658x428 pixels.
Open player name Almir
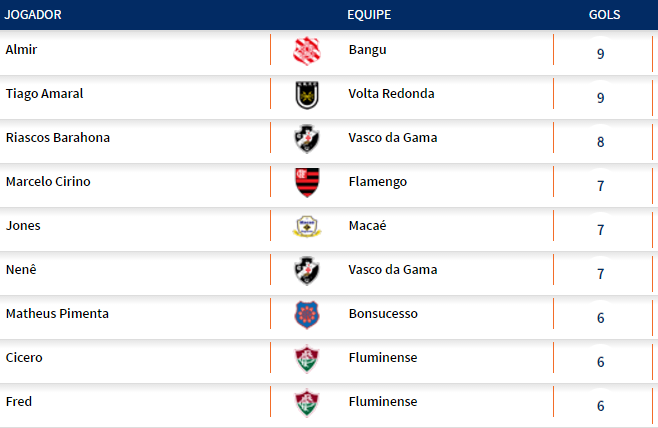[x=21, y=49]
